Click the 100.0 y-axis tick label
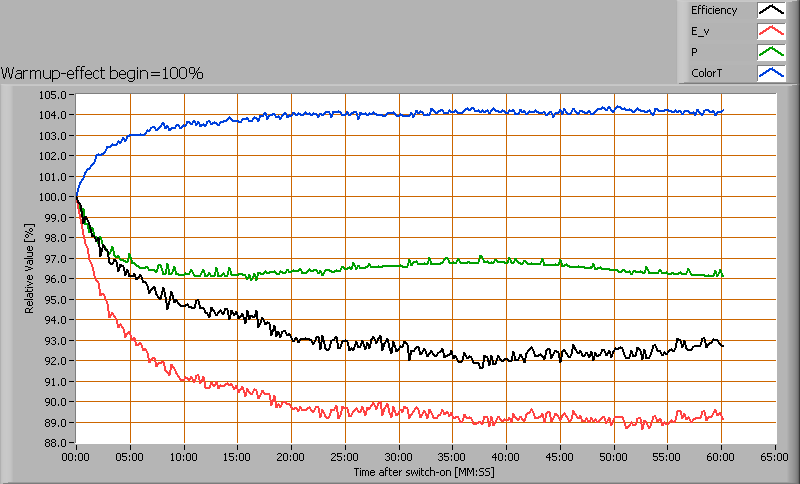This screenshot has width=800, height=484. (x=54, y=197)
